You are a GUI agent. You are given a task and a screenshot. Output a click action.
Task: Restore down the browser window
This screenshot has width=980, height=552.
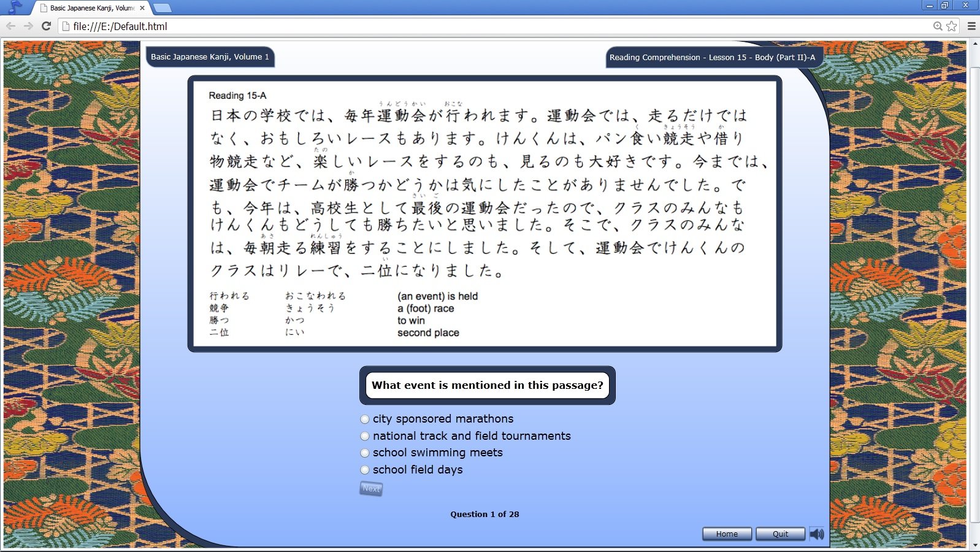pyautogui.click(x=944, y=5)
